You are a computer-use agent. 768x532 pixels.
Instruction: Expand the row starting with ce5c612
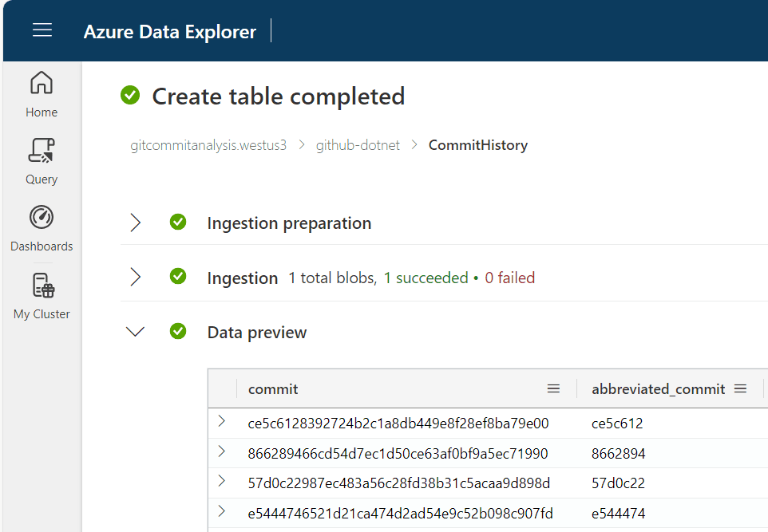point(223,423)
